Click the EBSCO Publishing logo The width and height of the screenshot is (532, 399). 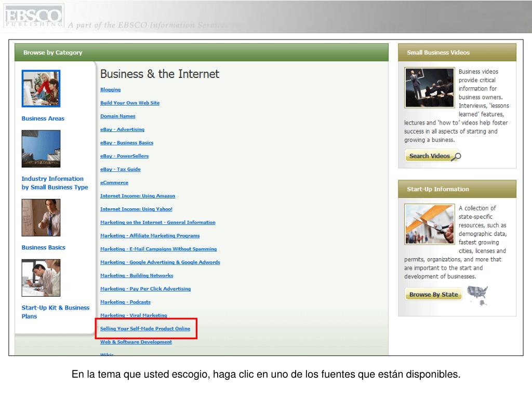pos(33,16)
